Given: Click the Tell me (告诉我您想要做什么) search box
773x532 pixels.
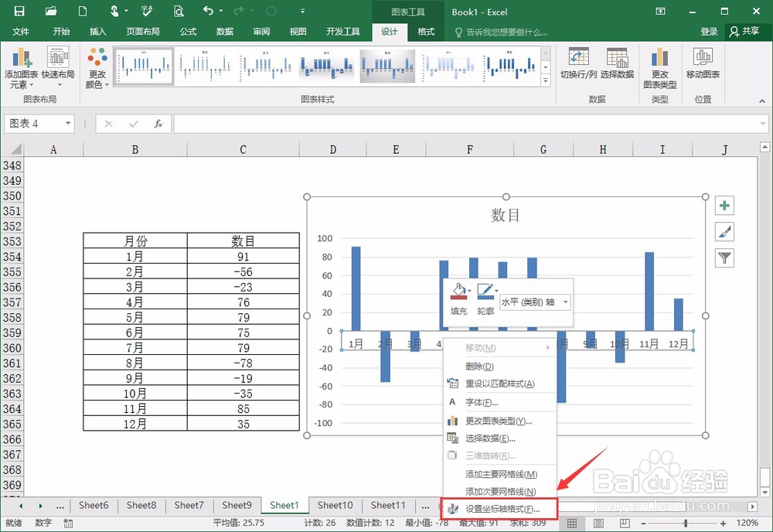Looking at the screenshot, I should pyautogui.click(x=506, y=32).
